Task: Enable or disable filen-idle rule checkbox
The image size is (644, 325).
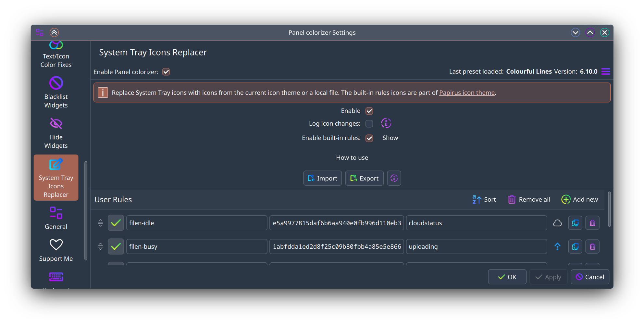Action: 116,223
